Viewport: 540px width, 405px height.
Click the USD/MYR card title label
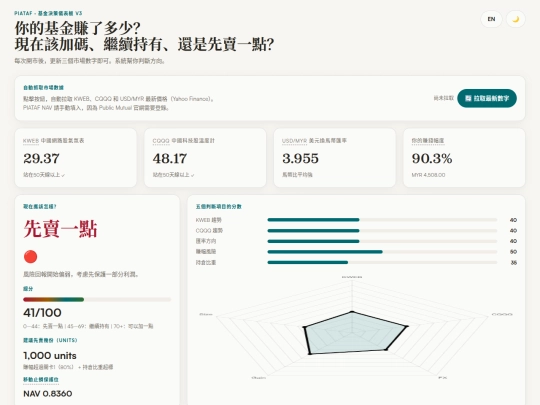[314, 141]
